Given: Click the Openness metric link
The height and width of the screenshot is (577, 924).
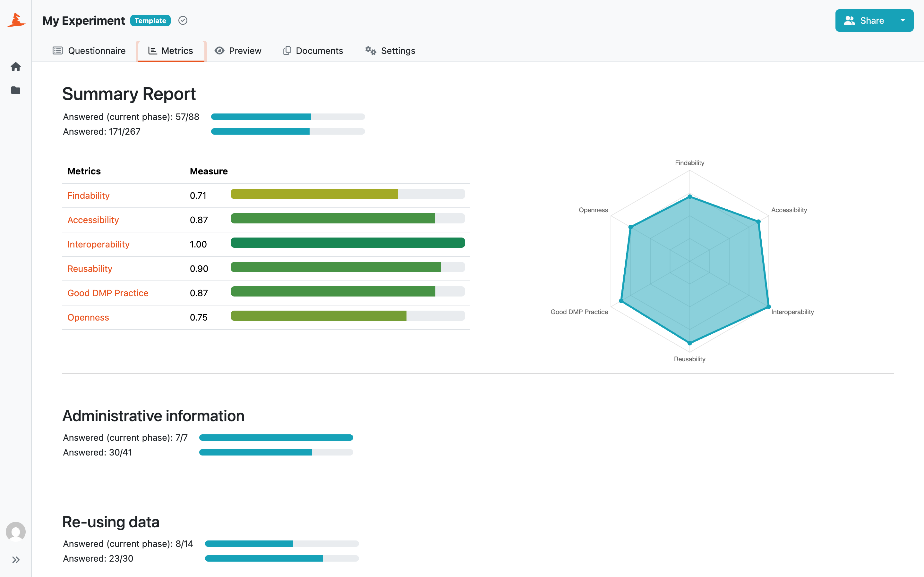Looking at the screenshot, I should point(88,317).
